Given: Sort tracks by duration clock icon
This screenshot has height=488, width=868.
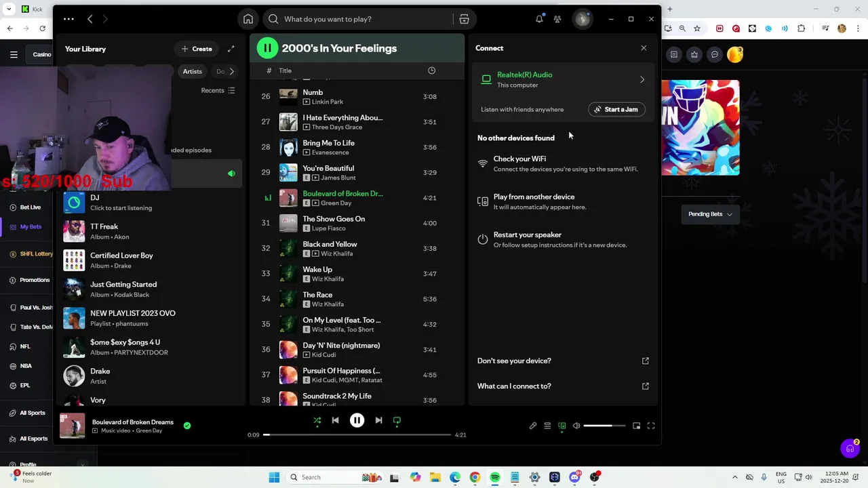Looking at the screenshot, I should (x=432, y=70).
